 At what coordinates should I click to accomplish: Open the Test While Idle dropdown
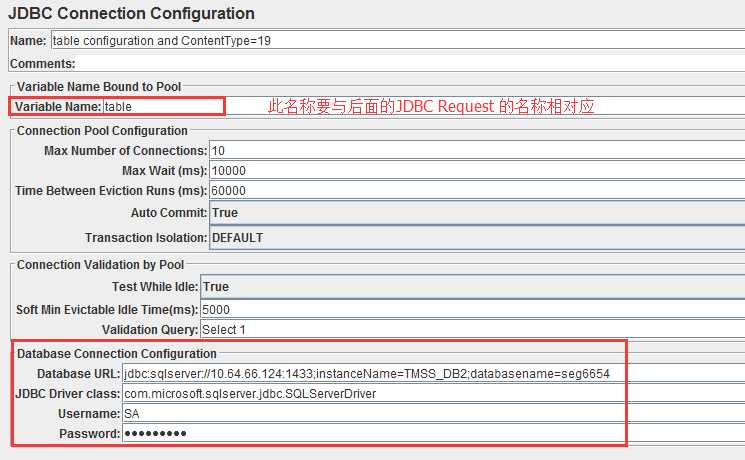[473, 287]
